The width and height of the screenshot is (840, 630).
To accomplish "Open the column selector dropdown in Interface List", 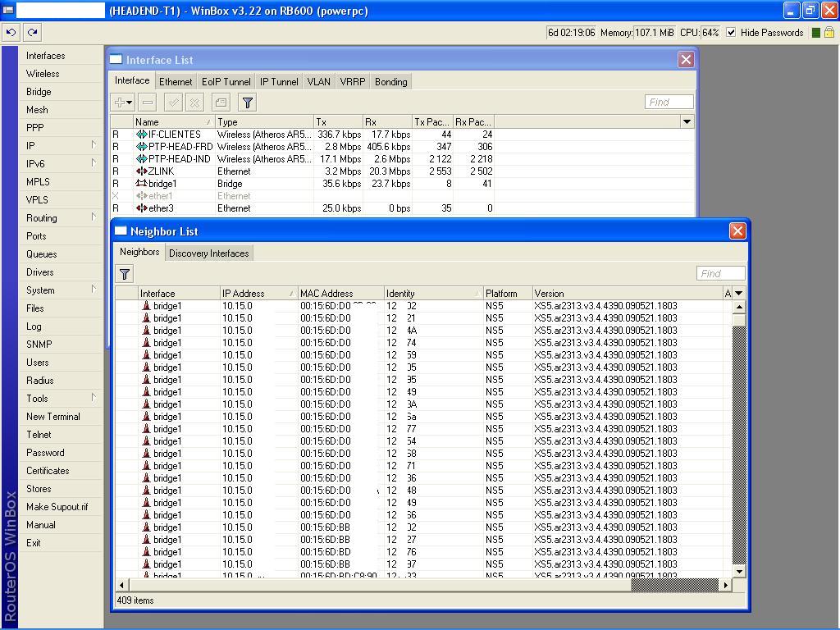I will [x=687, y=121].
